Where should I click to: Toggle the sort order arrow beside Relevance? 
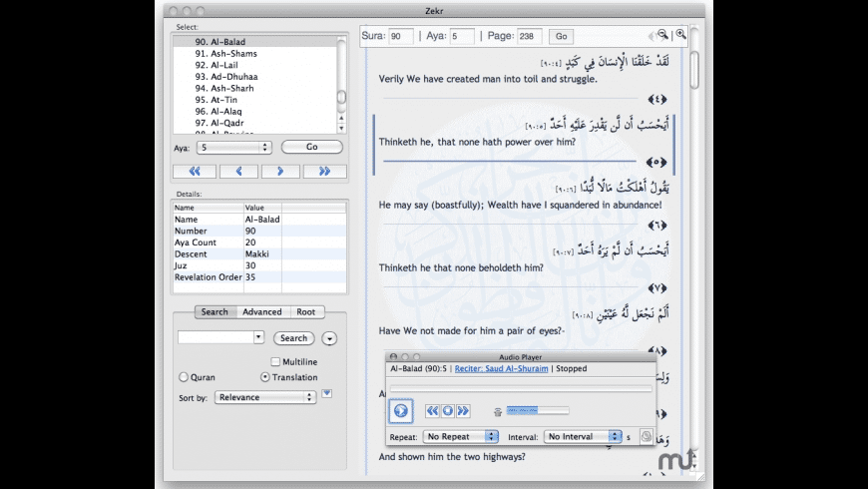click(326, 393)
